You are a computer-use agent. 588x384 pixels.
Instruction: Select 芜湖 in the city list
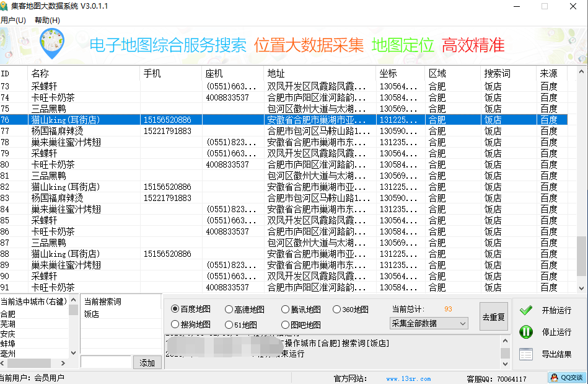10,323
